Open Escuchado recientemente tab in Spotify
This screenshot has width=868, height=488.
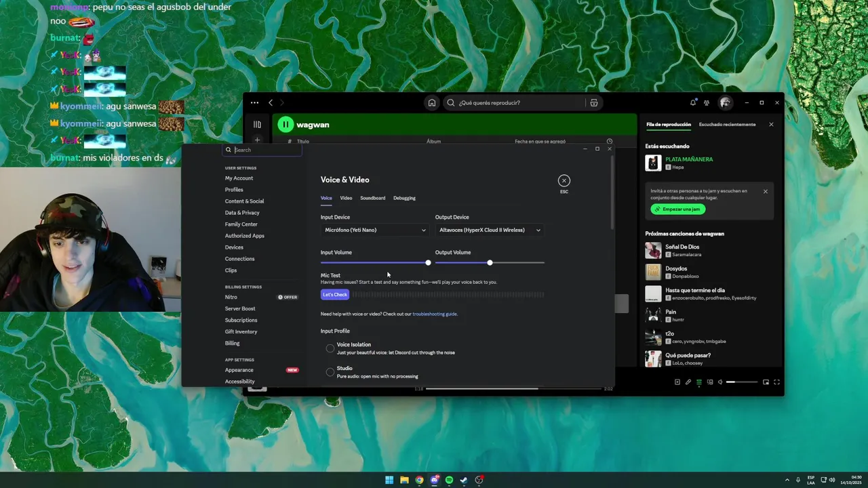click(727, 124)
